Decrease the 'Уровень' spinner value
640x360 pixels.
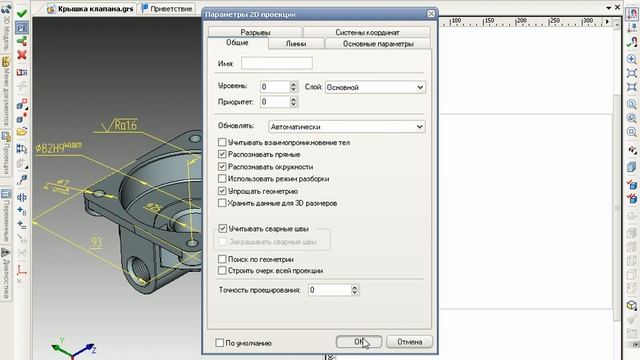point(293,89)
